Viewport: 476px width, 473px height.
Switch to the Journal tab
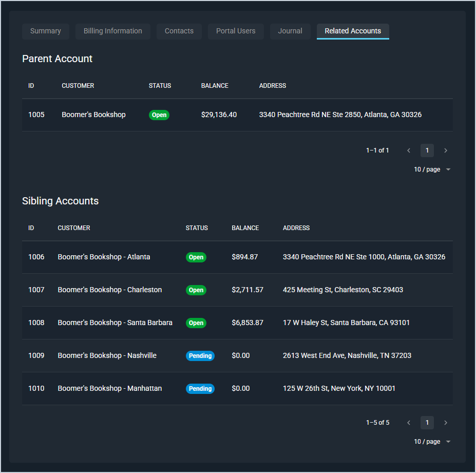[290, 31]
